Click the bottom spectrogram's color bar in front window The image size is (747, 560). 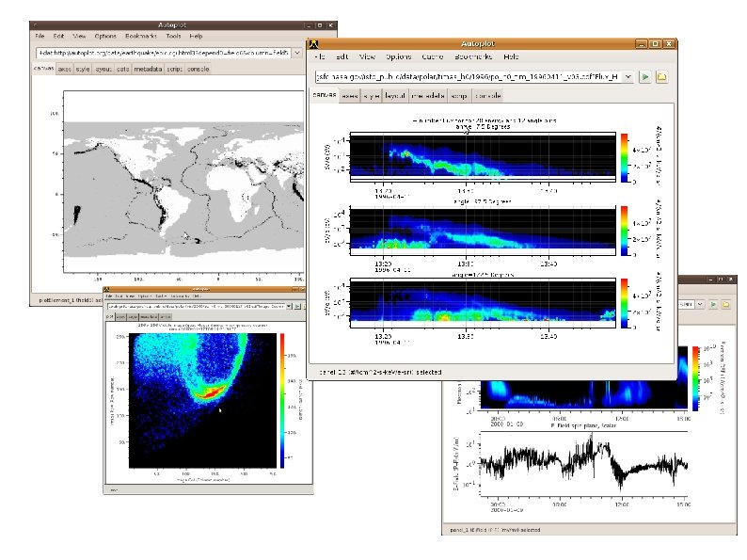[625, 304]
